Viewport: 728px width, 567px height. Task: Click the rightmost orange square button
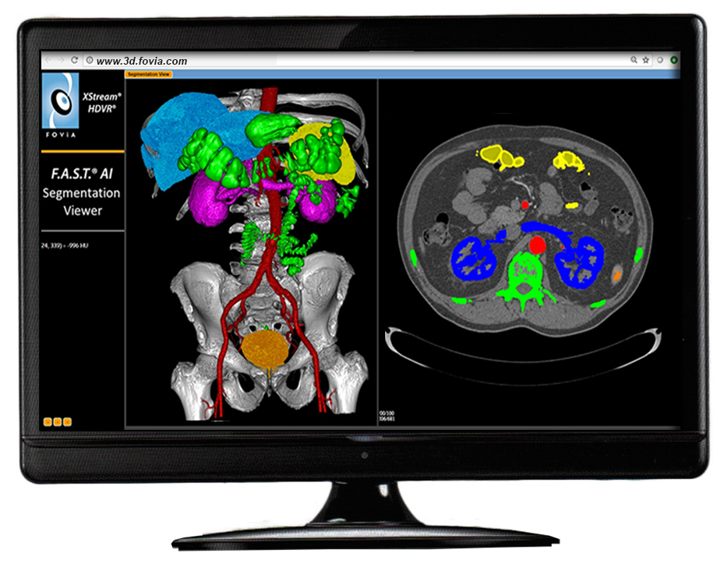(x=68, y=422)
